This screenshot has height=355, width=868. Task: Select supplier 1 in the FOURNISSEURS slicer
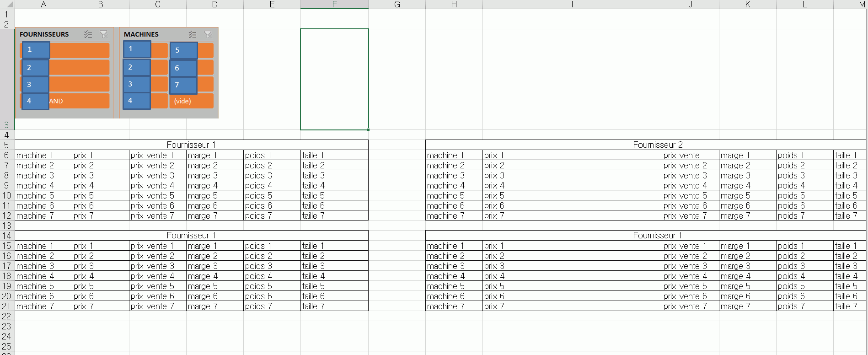pos(65,50)
